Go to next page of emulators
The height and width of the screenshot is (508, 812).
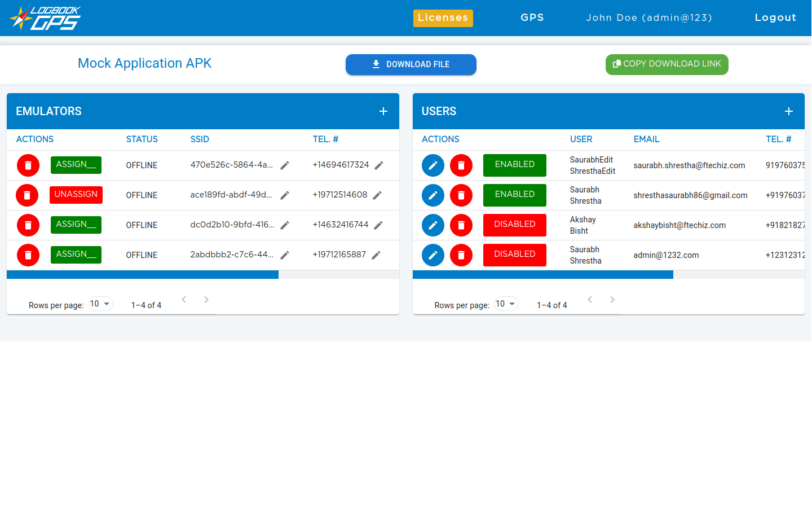click(x=206, y=300)
